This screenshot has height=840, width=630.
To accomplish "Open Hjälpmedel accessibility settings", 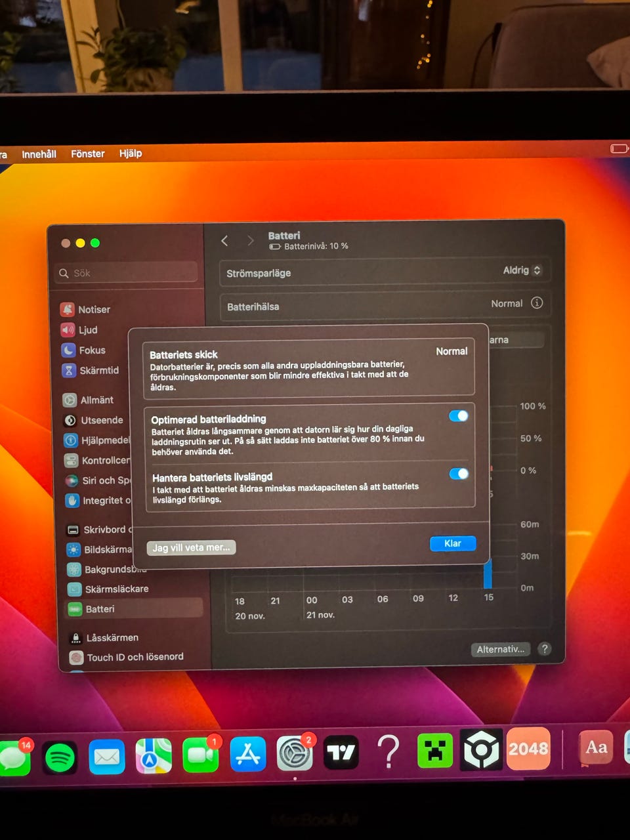I will point(96,440).
